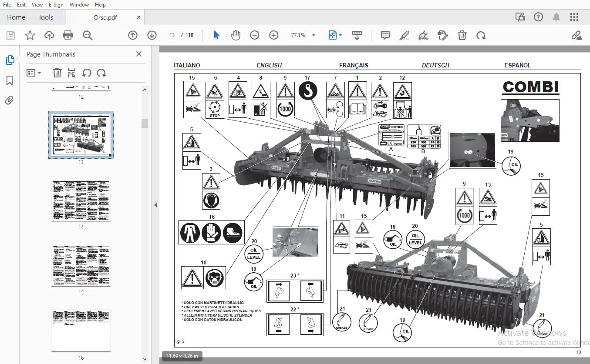Open the E-Sign menu
The height and width of the screenshot is (364, 590).
[x=56, y=5]
